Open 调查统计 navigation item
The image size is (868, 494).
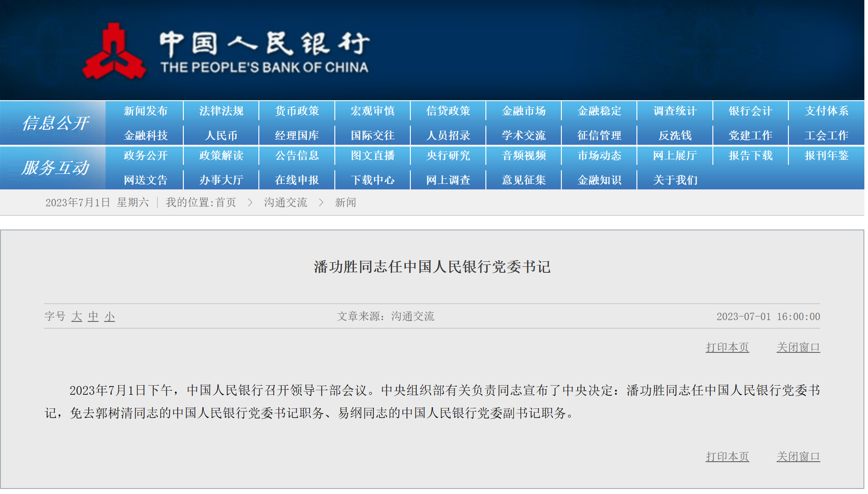[x=675, y=111]
